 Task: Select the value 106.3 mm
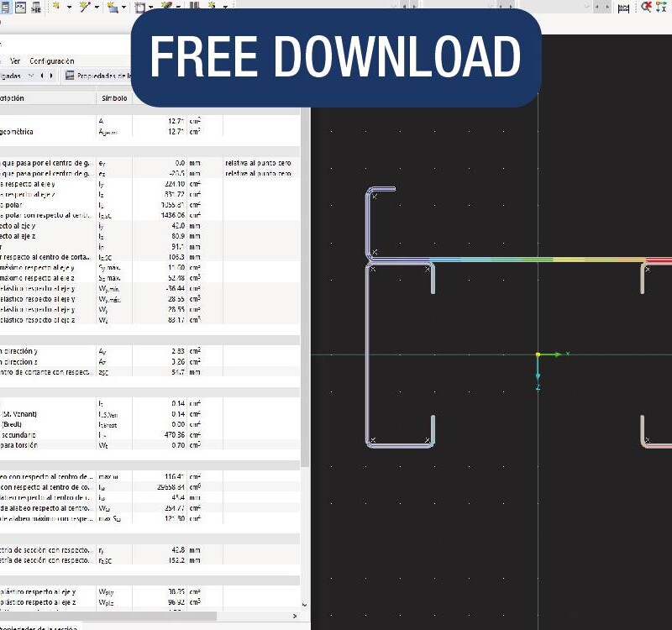(176, 257)
